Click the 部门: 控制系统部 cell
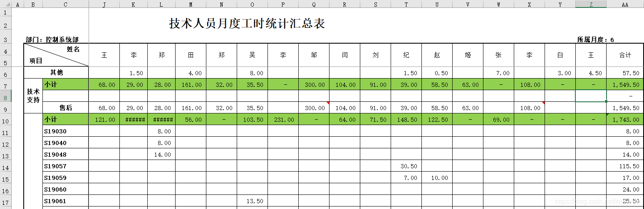Screen dimensions: 644x209 point(52,40)
